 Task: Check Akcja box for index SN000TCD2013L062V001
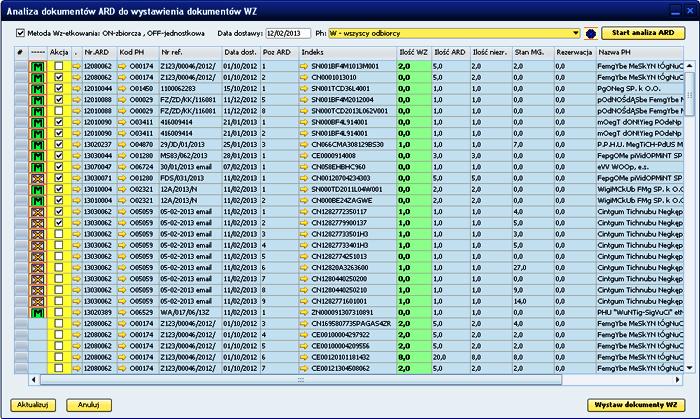[58, 111]
